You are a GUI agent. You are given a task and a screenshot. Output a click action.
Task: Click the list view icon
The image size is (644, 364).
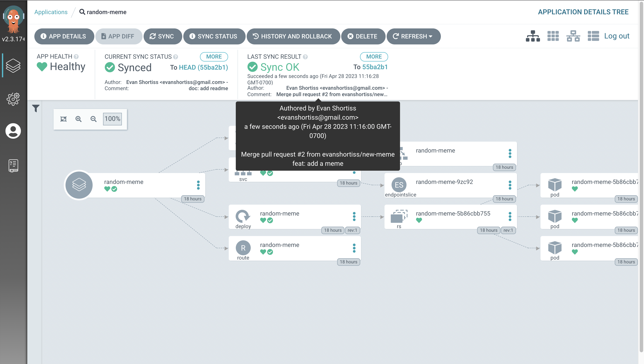(x=593, y=36)
